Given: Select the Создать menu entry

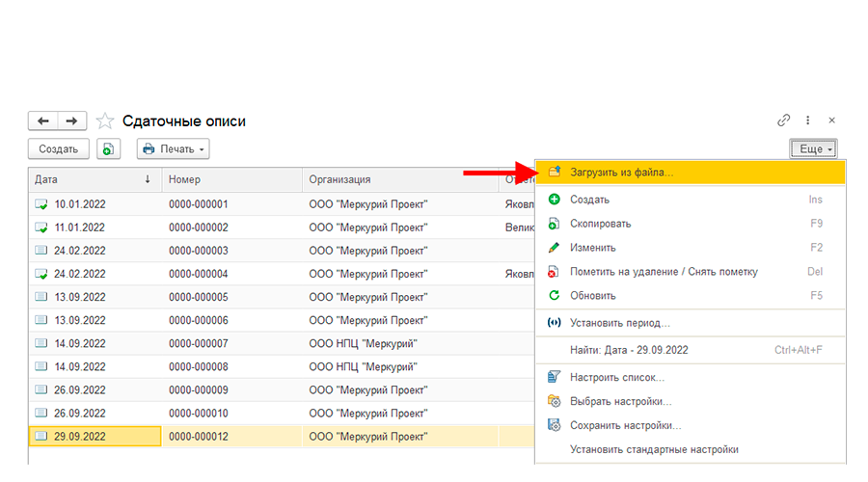Looking at the screenshot, I should pyautogui.click(x=690, y=200).
